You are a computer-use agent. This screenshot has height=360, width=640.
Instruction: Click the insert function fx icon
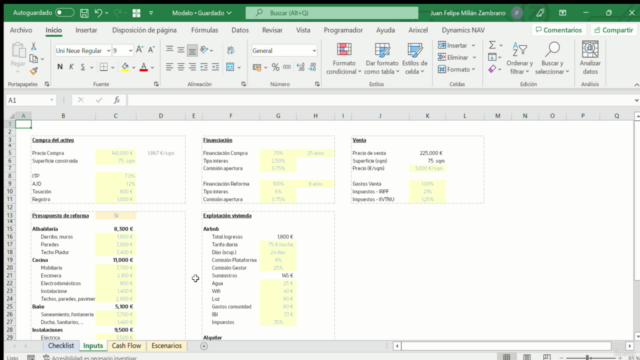(117, 100)
